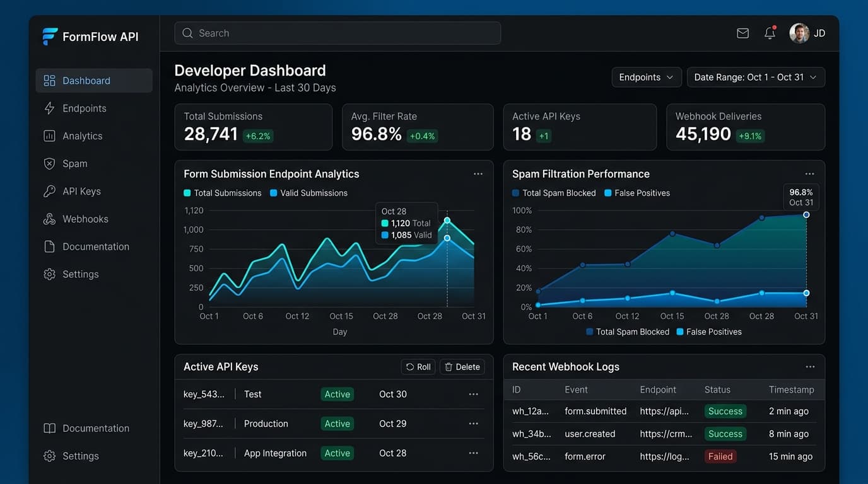Viewport: 868px width, 484px height.
Task: Click the Spam shield icon
Action: 49,164
